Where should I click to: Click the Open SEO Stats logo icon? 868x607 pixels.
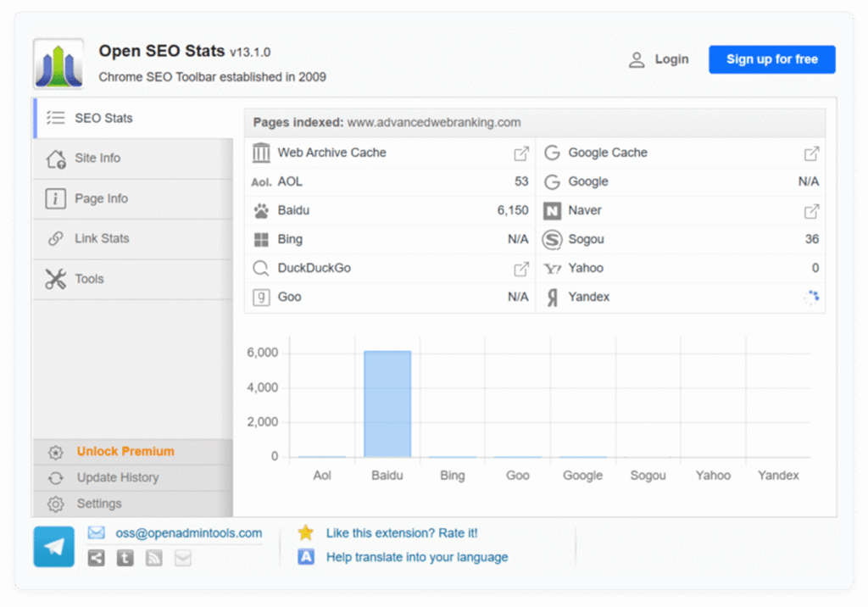coord(58,64)
